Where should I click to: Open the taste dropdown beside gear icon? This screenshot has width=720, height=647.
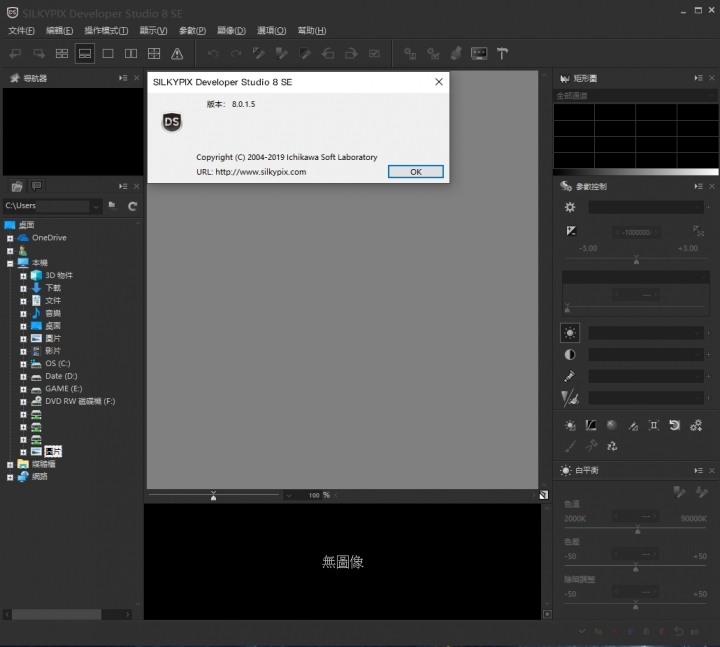coord(646,207)
